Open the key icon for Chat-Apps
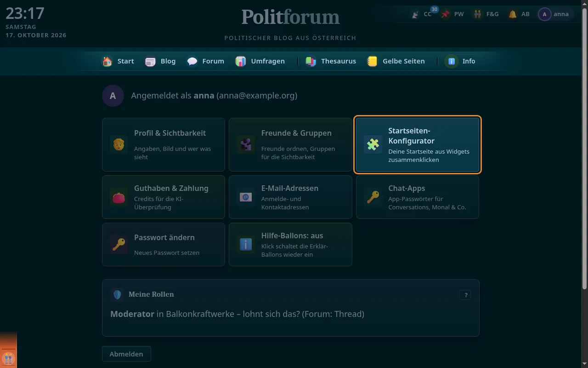 [373, 197]
